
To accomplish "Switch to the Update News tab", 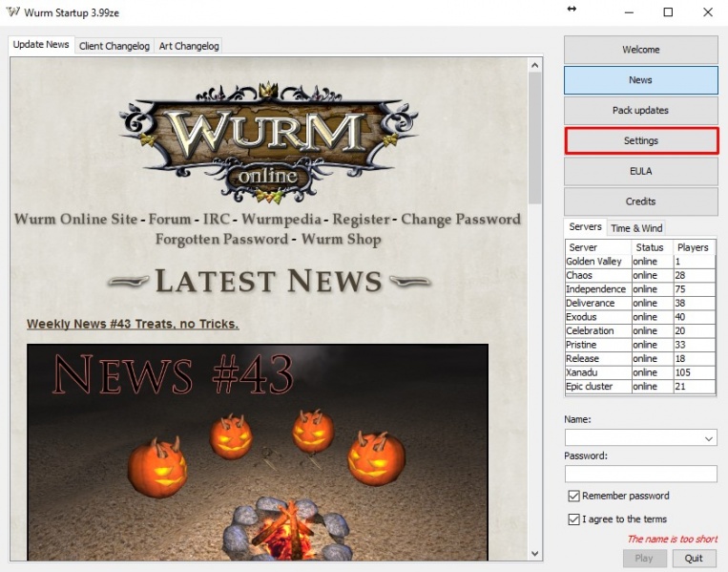I will (41, 45).
